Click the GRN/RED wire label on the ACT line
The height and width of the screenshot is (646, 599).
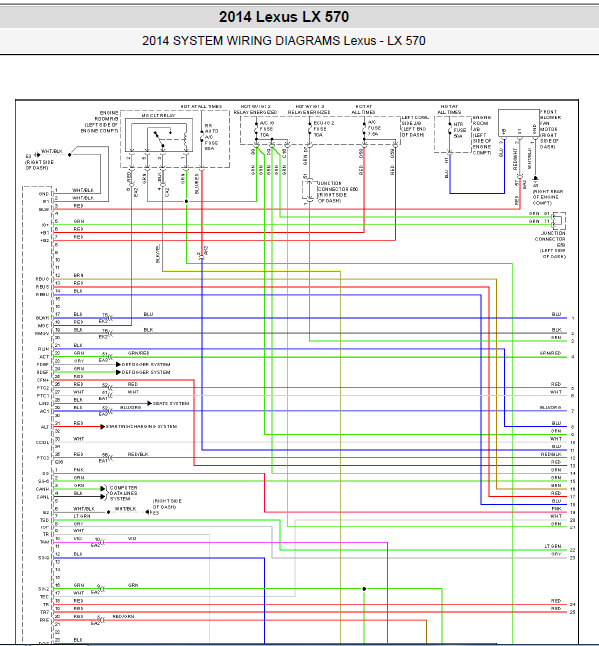coord(139,353)
